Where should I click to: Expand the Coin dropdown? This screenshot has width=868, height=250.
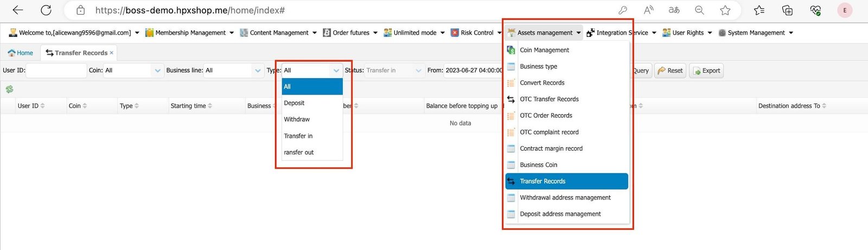[157, 71]
